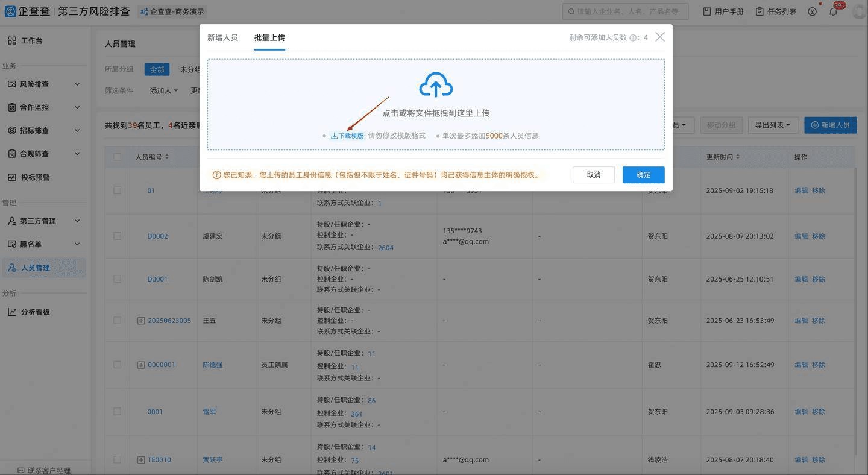This screenshot has height=475, width=868.
Task: Open the 导出列表 dropdown
Action: (x=773, y=125)
